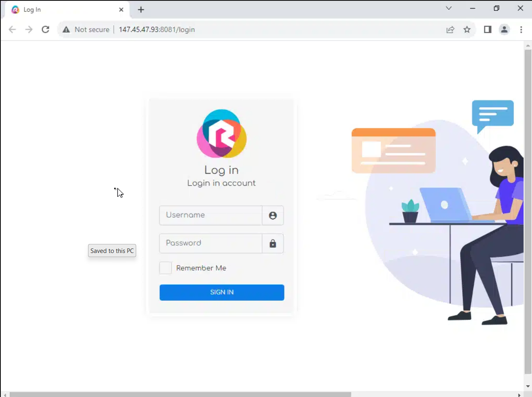Close the Log In tab
The width and height of the screenshot is (532, 397).
[x=121, y=10]
